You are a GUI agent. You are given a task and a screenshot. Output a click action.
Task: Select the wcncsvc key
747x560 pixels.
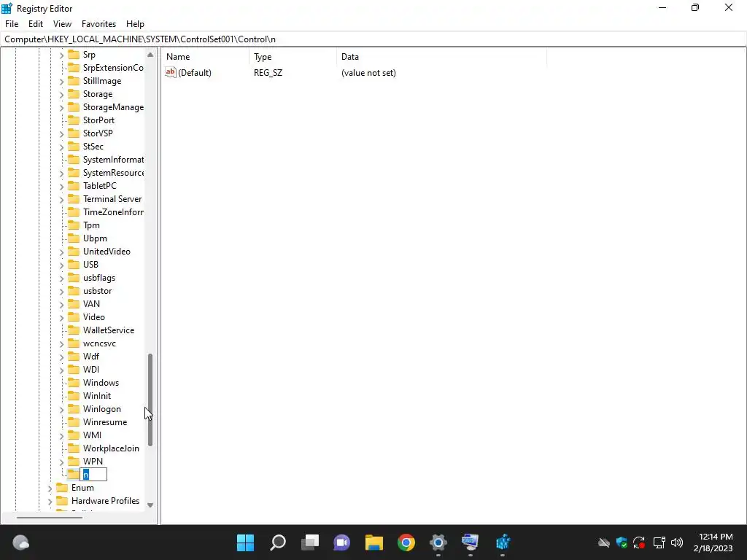(99, 343)
